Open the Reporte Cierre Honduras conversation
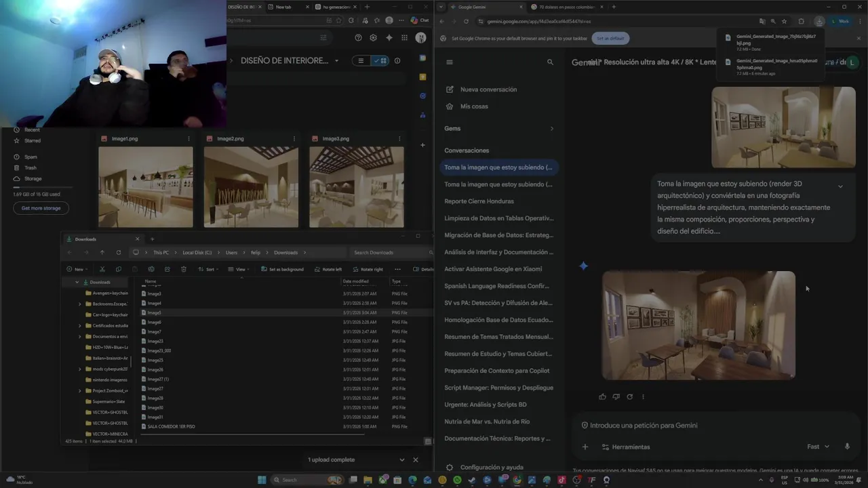Image resolution: width=868 pixels, height=488 pixels. pyautogui.click(x=479, y=201)
